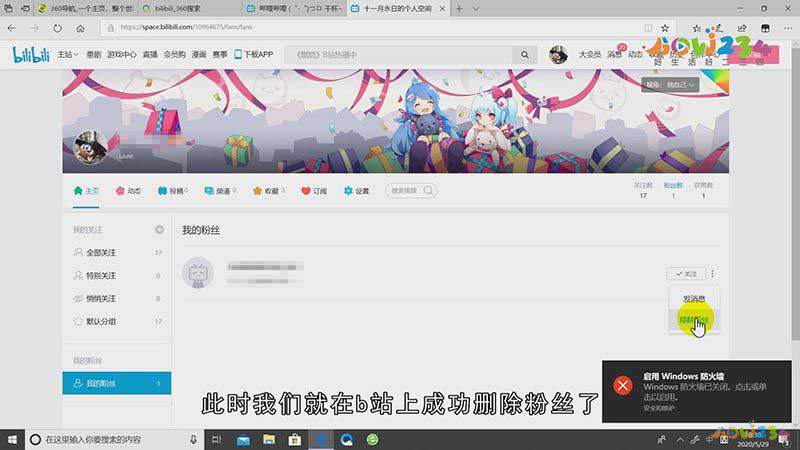Viewport: 800px width, 450px height.
Task: Switch to the 主页 home tab
Action: click(x=86, y=191)
